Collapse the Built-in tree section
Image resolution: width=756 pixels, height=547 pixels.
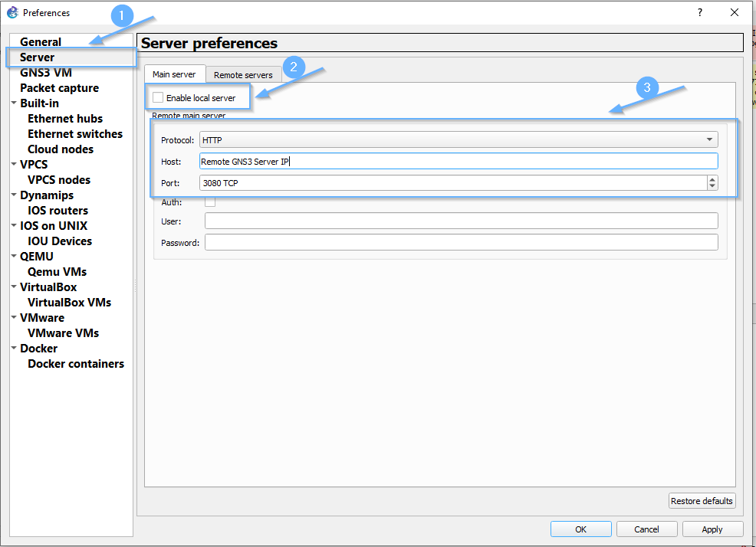(x=14, y=103)
